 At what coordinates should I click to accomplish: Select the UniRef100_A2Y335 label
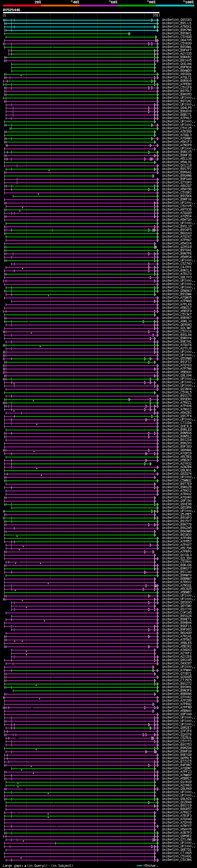[177, 54]
